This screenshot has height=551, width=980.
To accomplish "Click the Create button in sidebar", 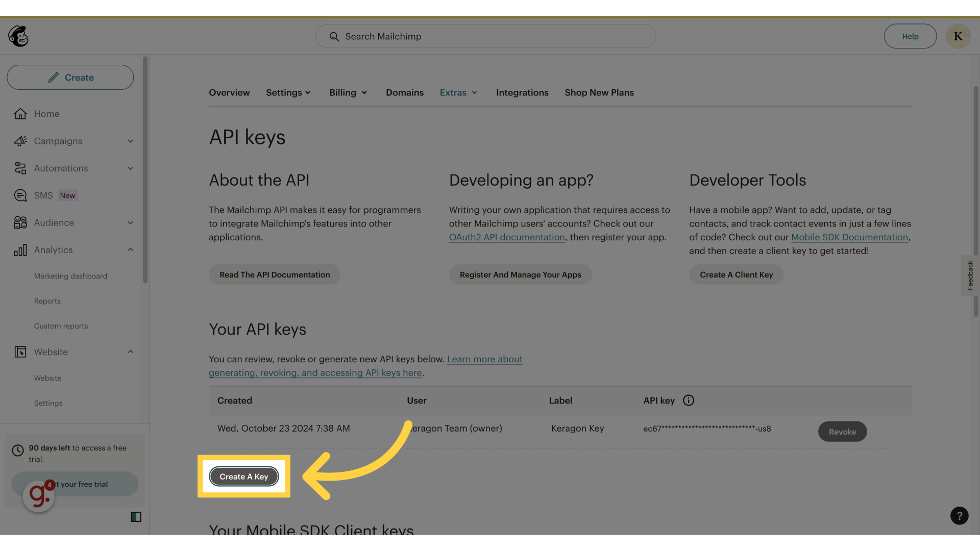I will coord(70,77).
